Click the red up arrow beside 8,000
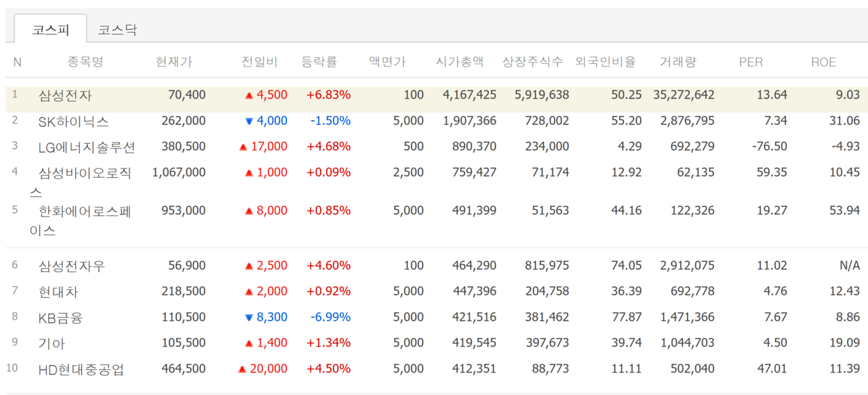The height and width of the screenshot is (395, 868). pos(249,211)
